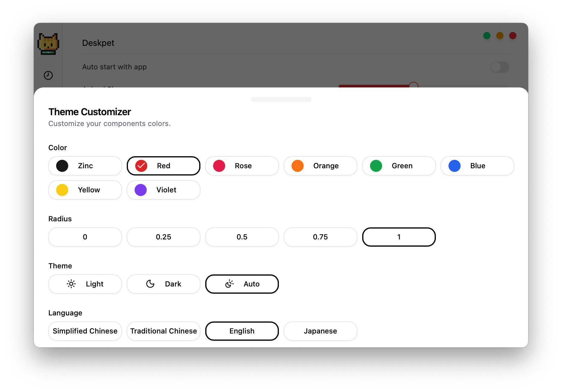Change language to Simplified Chinese
562x392 pixels.
pos(85,331)
